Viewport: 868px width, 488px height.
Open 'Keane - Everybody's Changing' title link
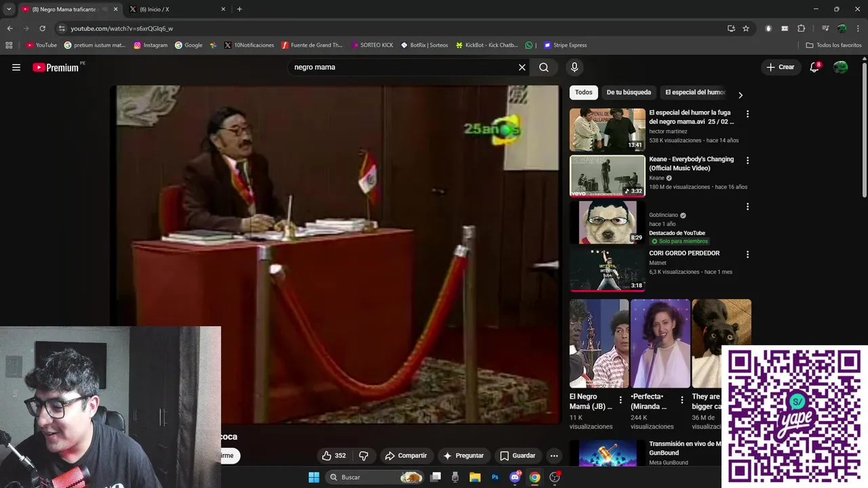(x=691, y=163)
